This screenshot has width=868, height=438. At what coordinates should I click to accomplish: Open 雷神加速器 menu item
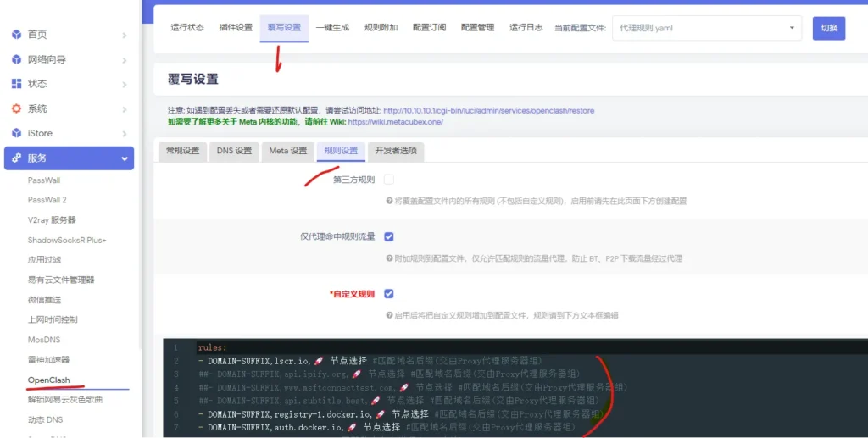(48, 359)
